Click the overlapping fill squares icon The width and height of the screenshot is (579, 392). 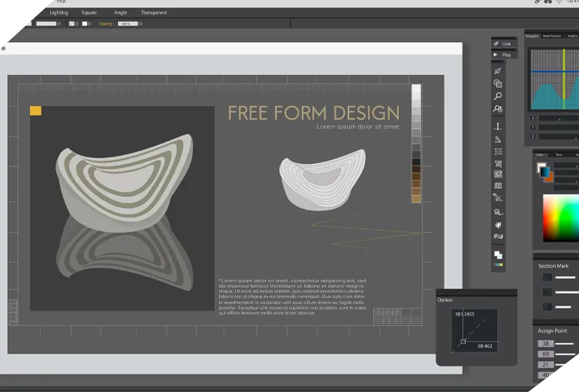[x=498, y=255]
